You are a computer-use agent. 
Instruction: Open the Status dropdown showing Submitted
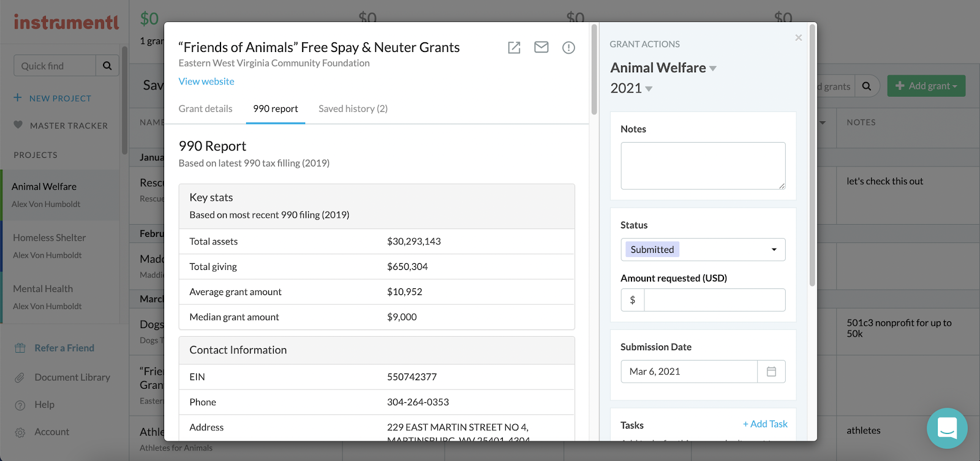point(703,250)
